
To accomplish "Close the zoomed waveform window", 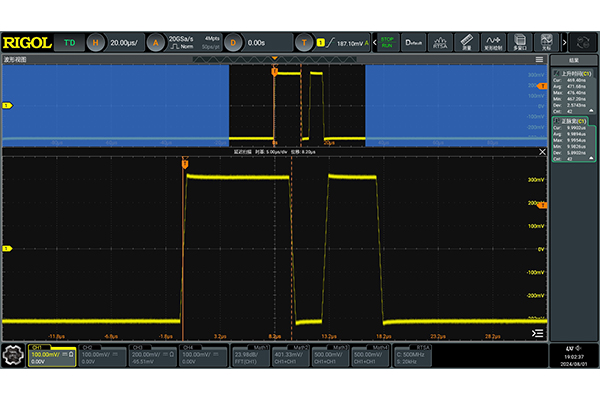I will [541, 152].
